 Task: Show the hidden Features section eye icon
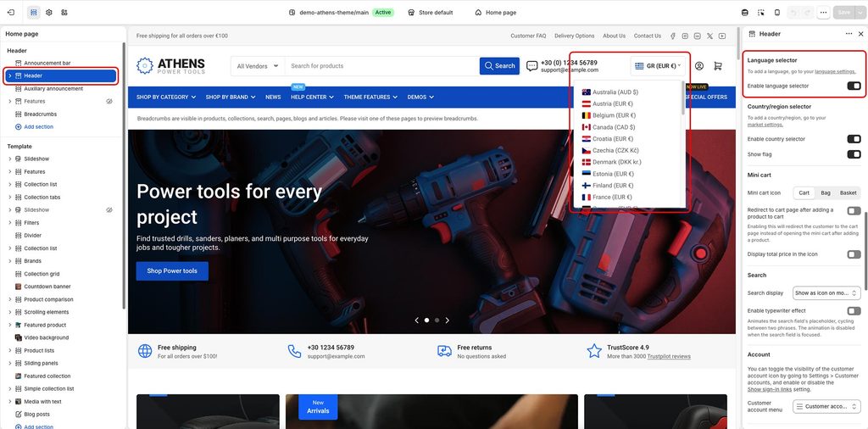(109, 101)
